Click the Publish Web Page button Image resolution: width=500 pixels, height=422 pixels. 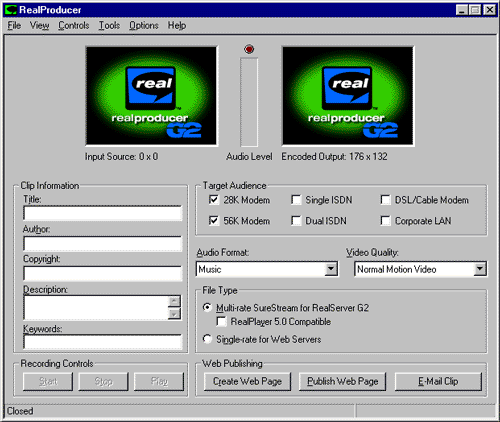pos(343,381)
